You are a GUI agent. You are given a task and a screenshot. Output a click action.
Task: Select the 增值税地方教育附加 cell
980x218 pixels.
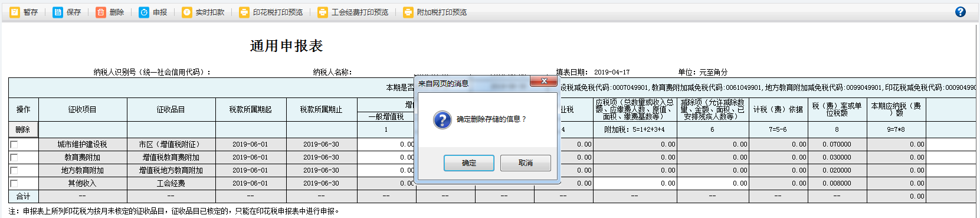click(x=171, y=171)
